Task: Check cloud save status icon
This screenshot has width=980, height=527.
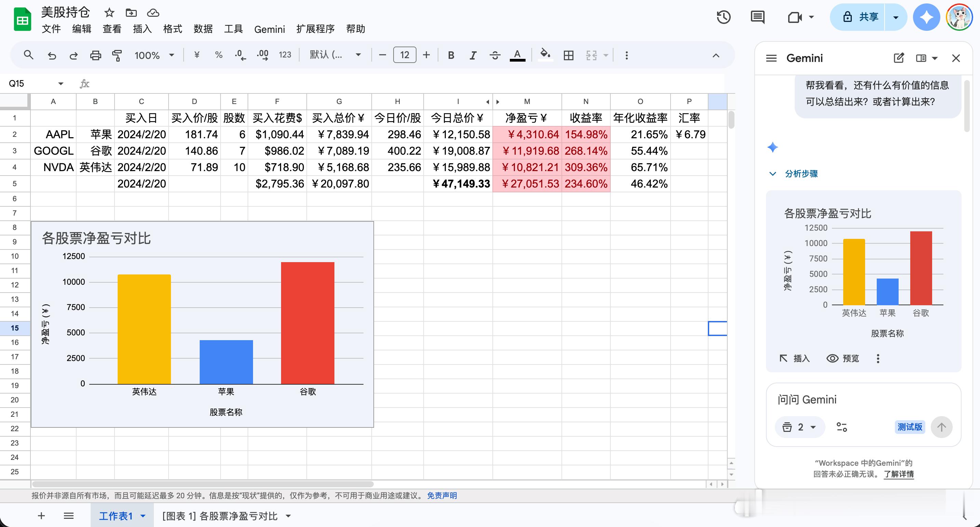Action: click(x=153, y=13)
